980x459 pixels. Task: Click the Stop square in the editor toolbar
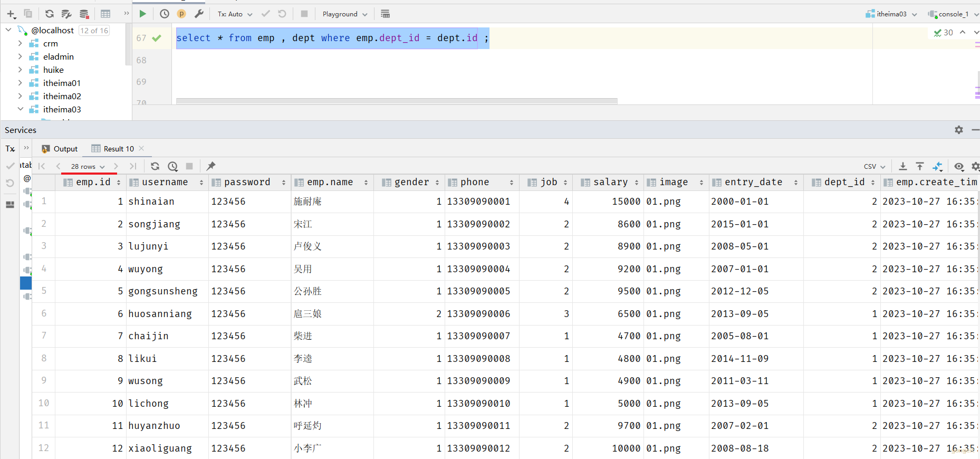(x=304, y=14)
